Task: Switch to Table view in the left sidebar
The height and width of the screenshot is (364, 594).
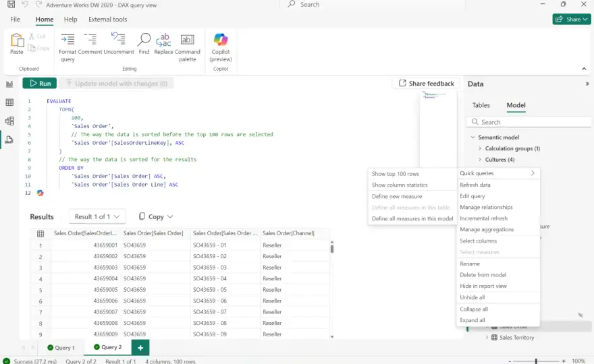Action: click(x=9, y=102)
